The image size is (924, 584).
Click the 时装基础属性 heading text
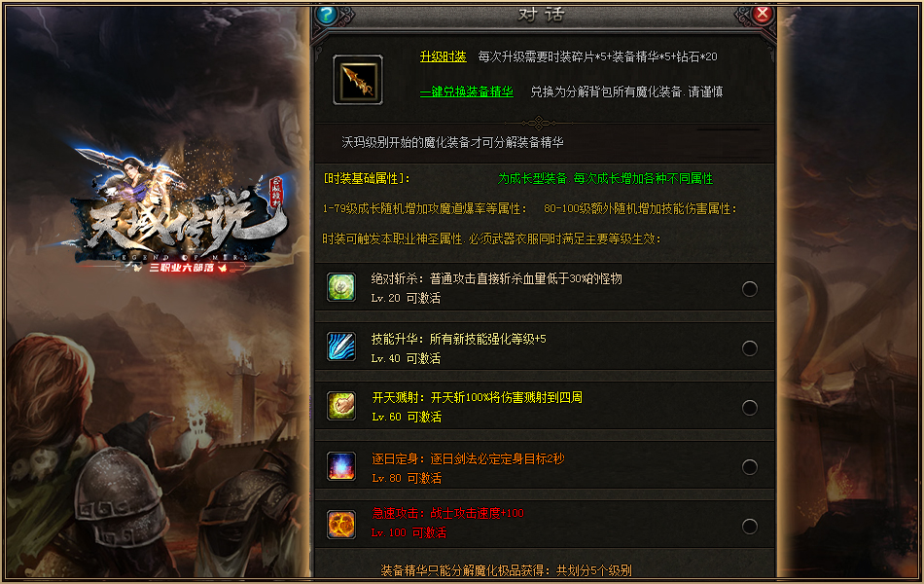click(x=367, y=178)
